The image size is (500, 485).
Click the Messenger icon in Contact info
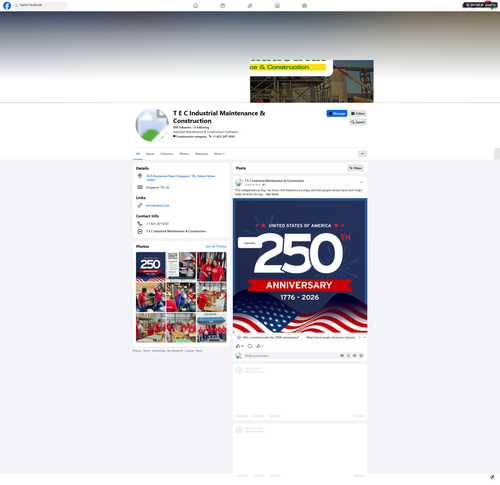[140, 231]
